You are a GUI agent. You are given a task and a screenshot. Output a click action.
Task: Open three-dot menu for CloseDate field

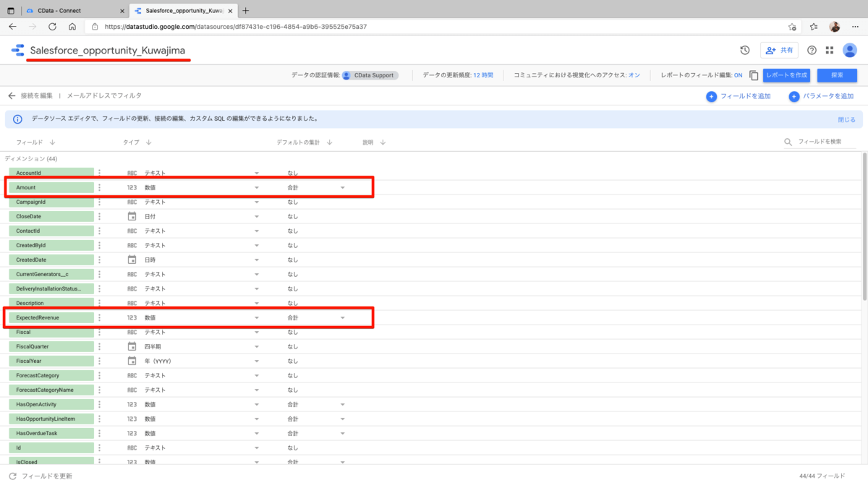click(100, 216)
